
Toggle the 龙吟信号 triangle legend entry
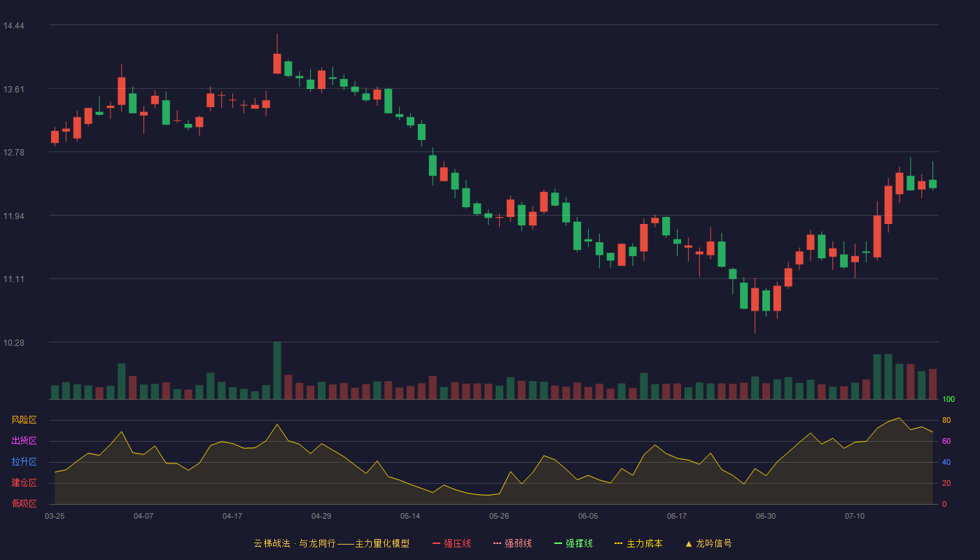tap(708, 543)
